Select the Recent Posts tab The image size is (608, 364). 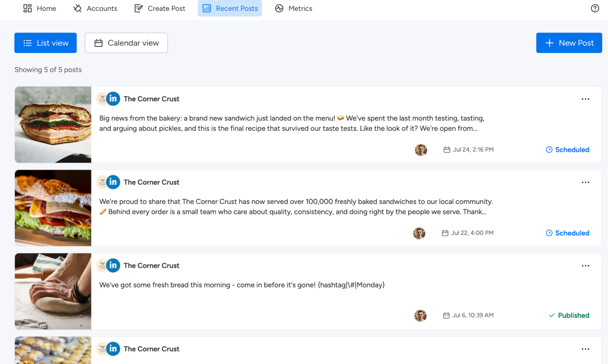click(230, 8)
